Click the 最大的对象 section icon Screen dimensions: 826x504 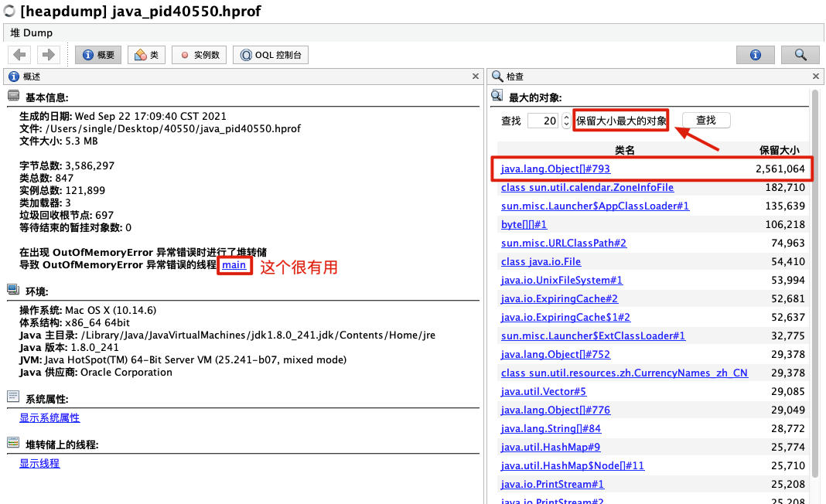click(x=497, y=95)
